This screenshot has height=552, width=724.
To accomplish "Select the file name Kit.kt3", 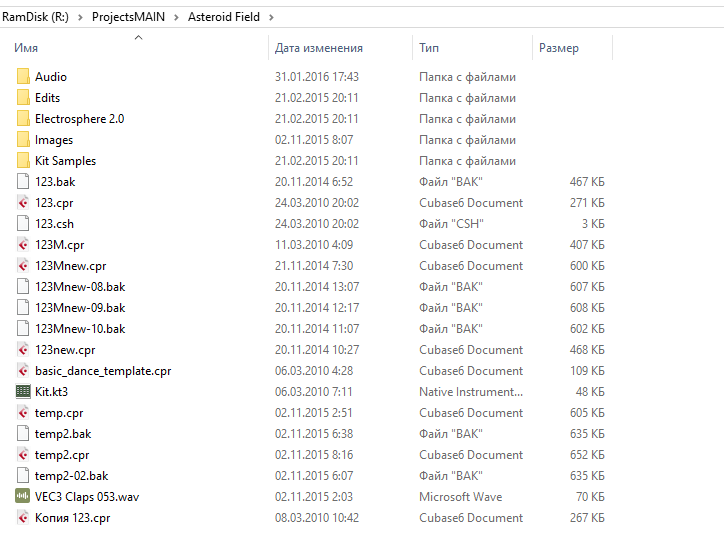I will coord(51,392).
